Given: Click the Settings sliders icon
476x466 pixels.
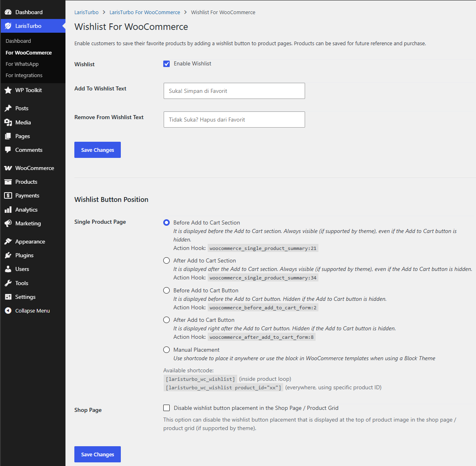Looking at the screenshot, I should [8, 297].
